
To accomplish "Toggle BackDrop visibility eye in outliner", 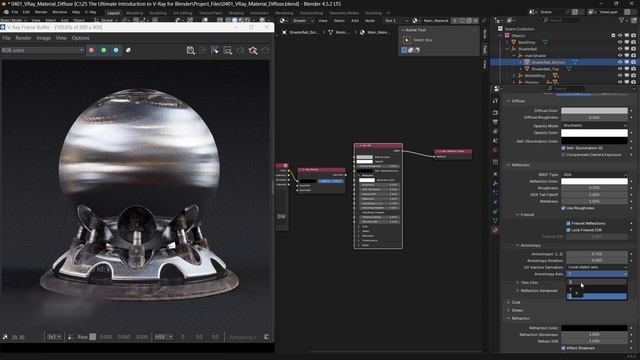I will (620, 42).
